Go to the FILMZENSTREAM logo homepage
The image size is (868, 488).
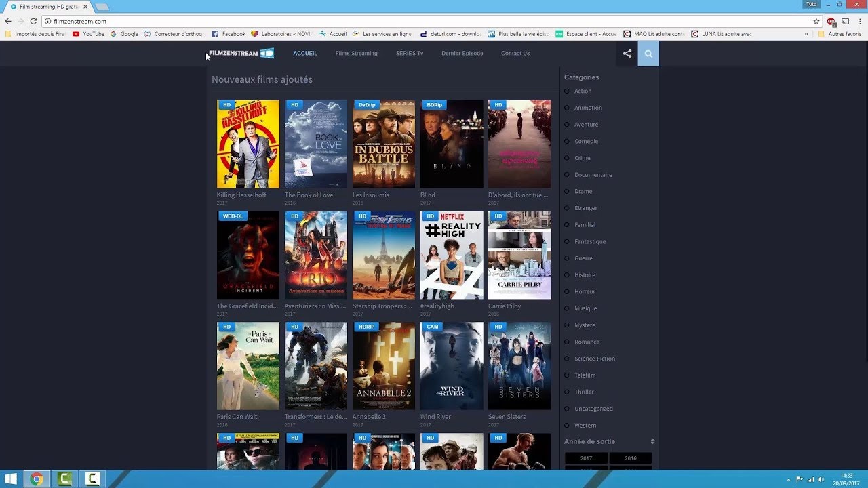click(241, 53)
